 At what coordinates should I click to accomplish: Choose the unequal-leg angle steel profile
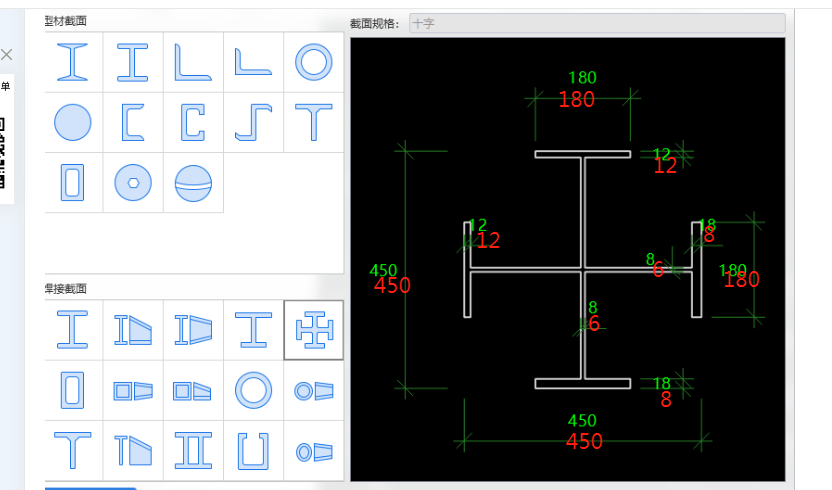[x=253, y=62]
